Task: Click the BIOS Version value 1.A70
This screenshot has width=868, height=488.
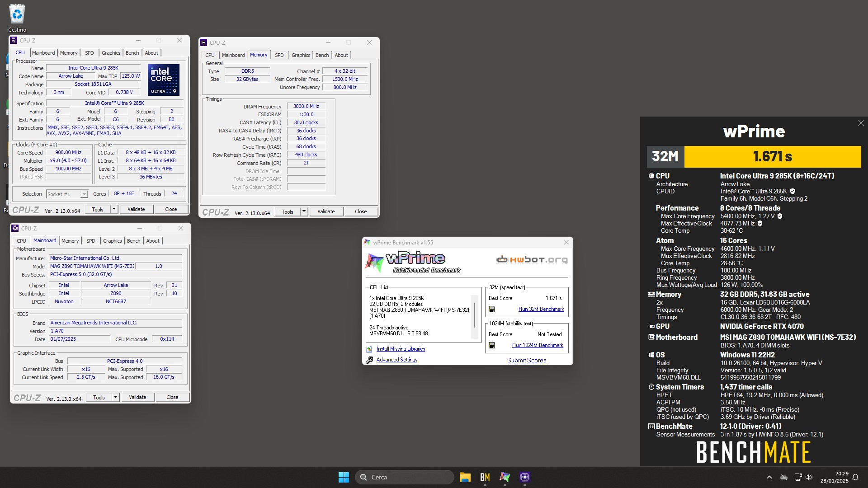Action: [x=115, y=331]
